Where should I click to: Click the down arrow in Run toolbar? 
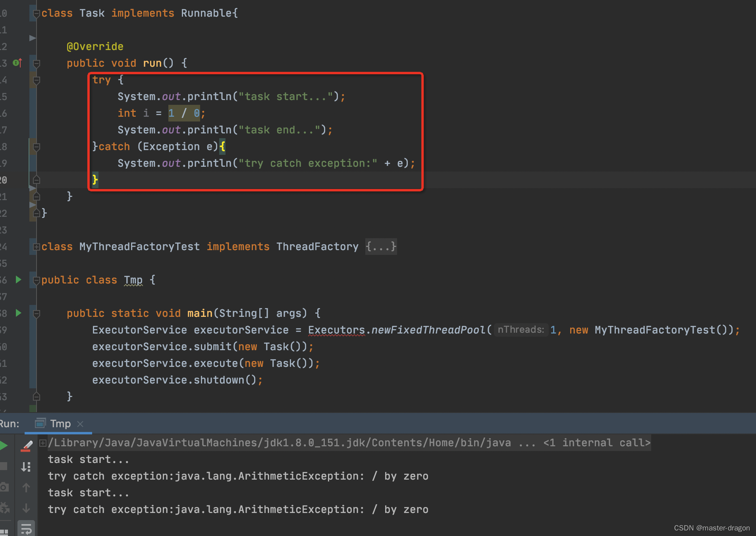pyautogui.click(x=26, y=508)
